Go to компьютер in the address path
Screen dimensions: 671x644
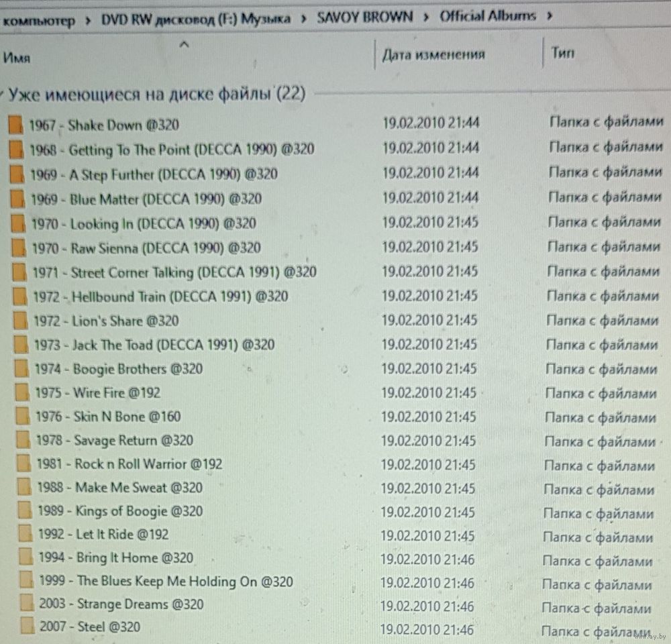38,21
